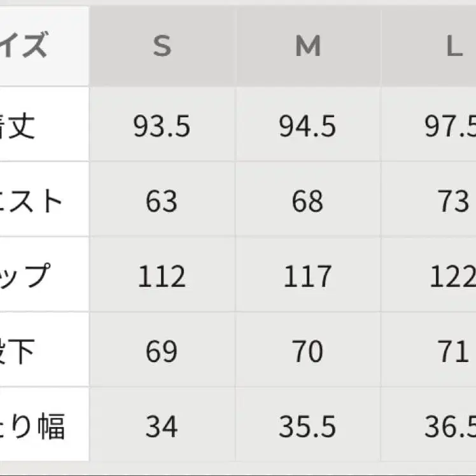Screen dimensions: 476x476
Task: Select the hip value 112 for S
Action: point(162,277)
